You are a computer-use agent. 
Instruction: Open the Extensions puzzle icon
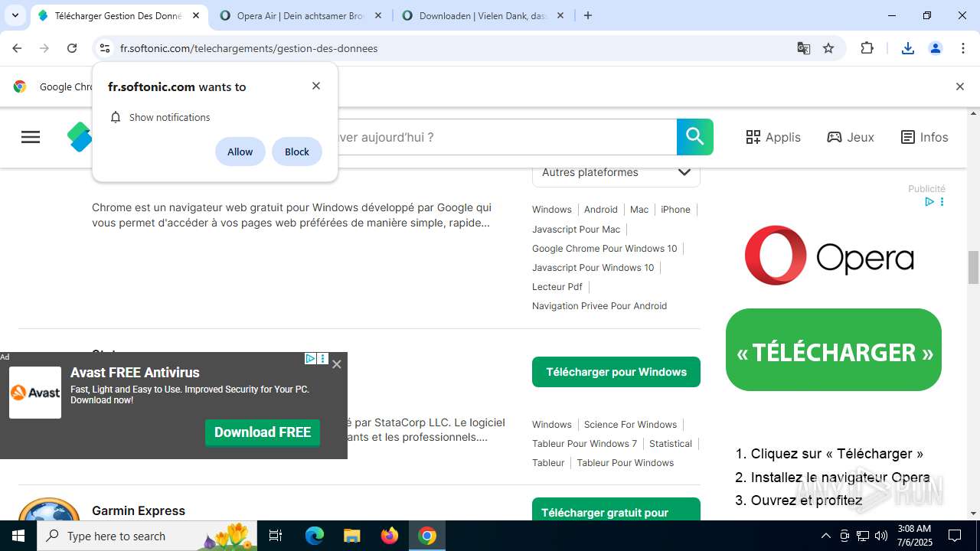(x=867, y=48)
